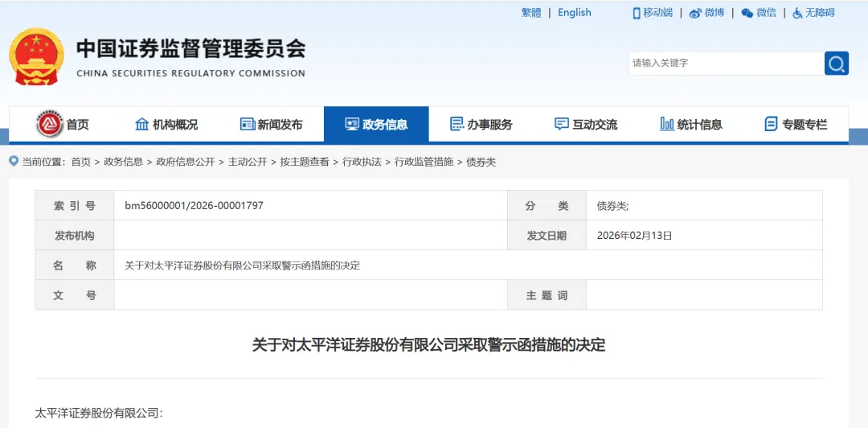Image resolution: width=868 pixels, height=428 pixels.
Task: Click the building icon beside 机构概况
Action: click(x=142, y=124)
